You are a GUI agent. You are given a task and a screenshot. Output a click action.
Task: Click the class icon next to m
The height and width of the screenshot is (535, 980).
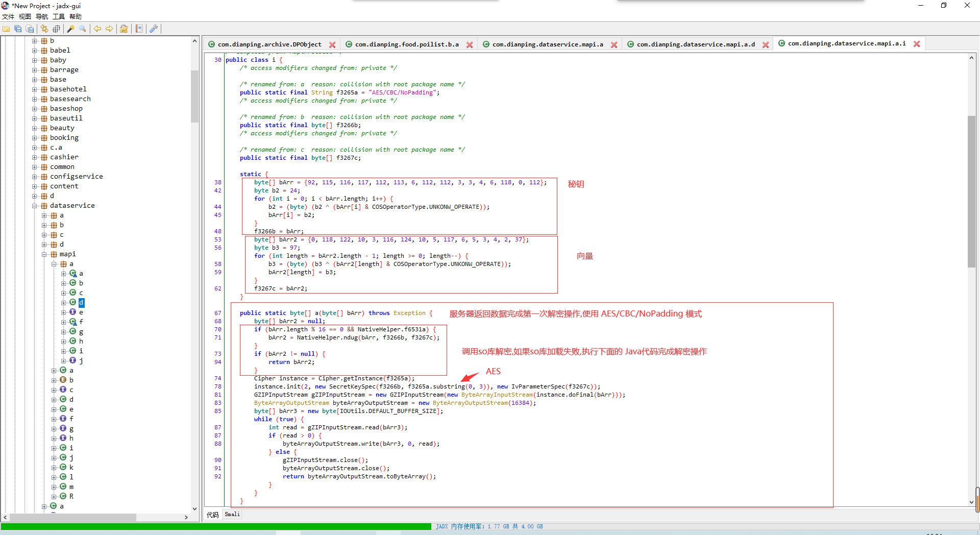point(63,487)
